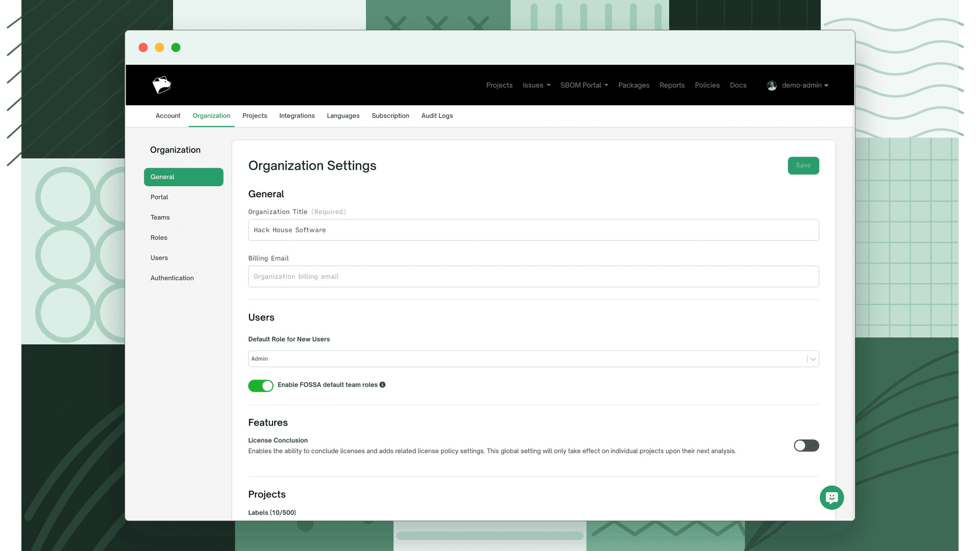
Task: Open Projects in top navigation
Action: point(499,85)
